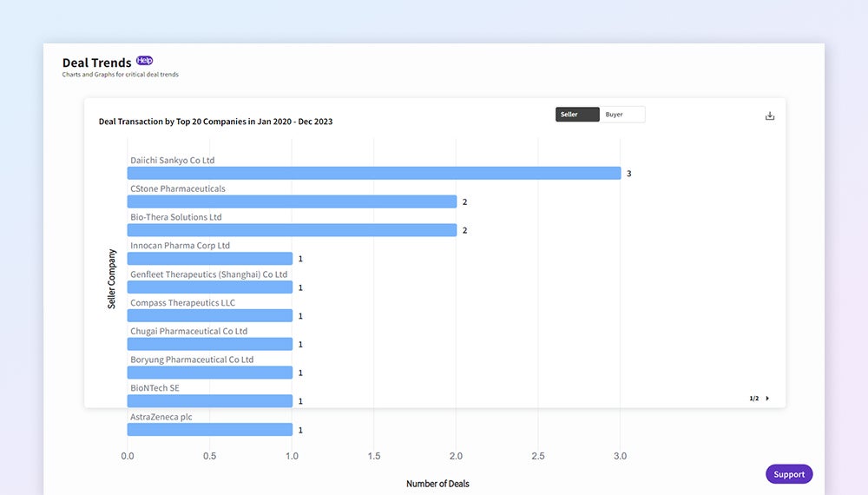Click the Daiichi Sankyo Co Ltd bar
868x495 pixels.
(373, 174)
